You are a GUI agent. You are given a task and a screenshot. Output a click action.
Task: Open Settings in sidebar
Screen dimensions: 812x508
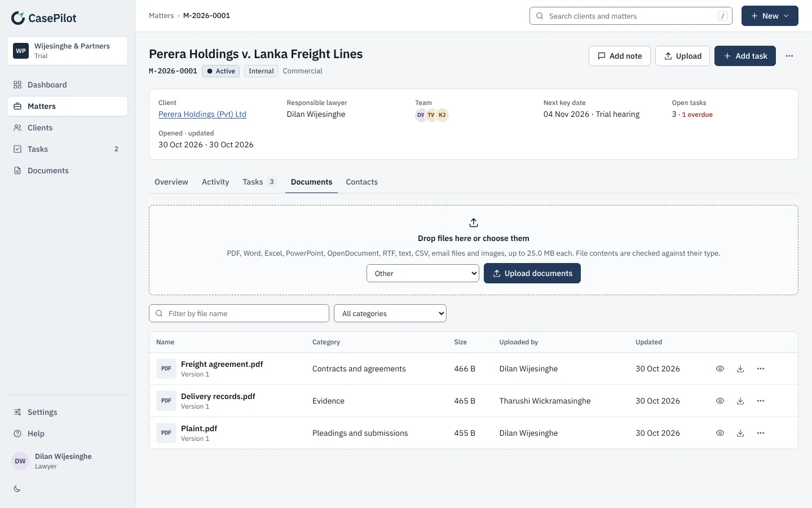68,412
